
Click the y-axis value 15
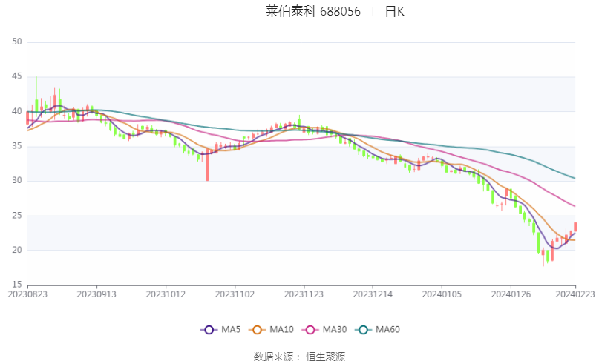17,285
